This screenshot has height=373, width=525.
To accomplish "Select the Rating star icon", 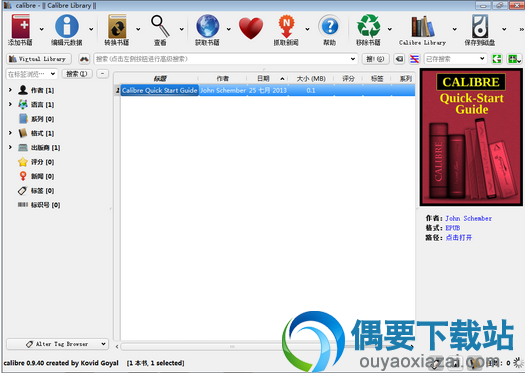I will click(x=23, y=162).
